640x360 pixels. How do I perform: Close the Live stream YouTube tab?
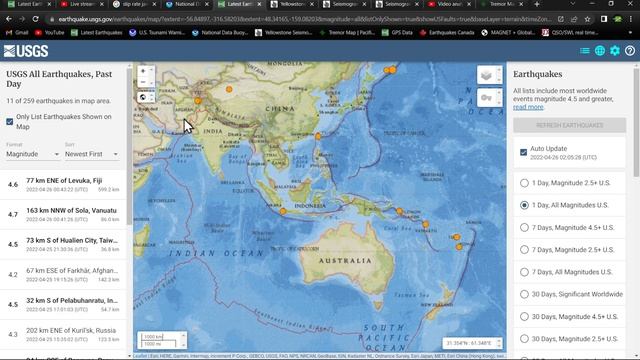coord(102,4)
